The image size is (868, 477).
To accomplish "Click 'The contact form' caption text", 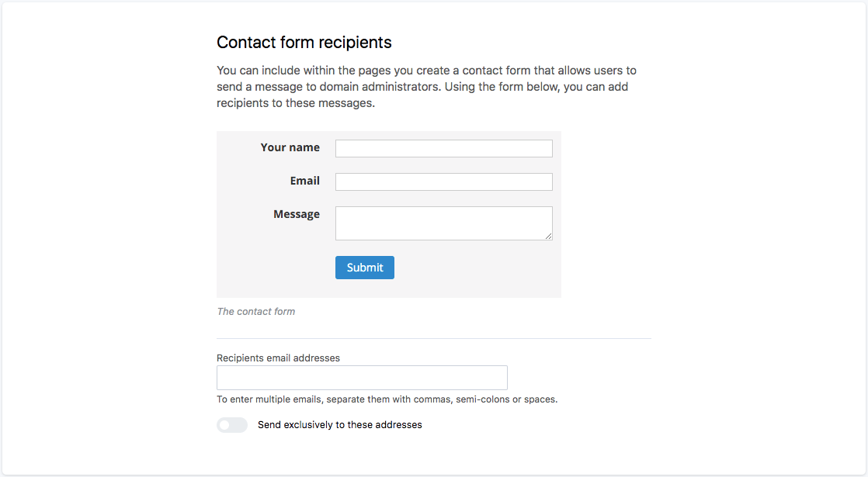I will (256, 312).
